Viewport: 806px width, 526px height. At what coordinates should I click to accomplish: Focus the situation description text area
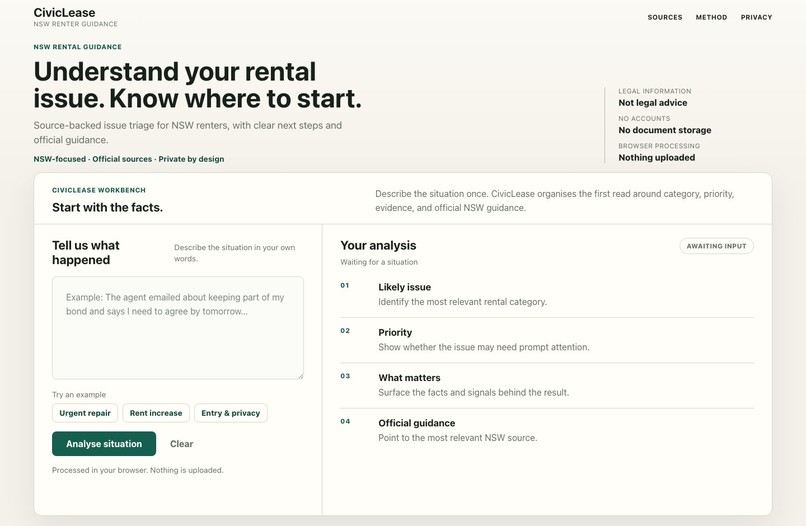pos(178,328)
